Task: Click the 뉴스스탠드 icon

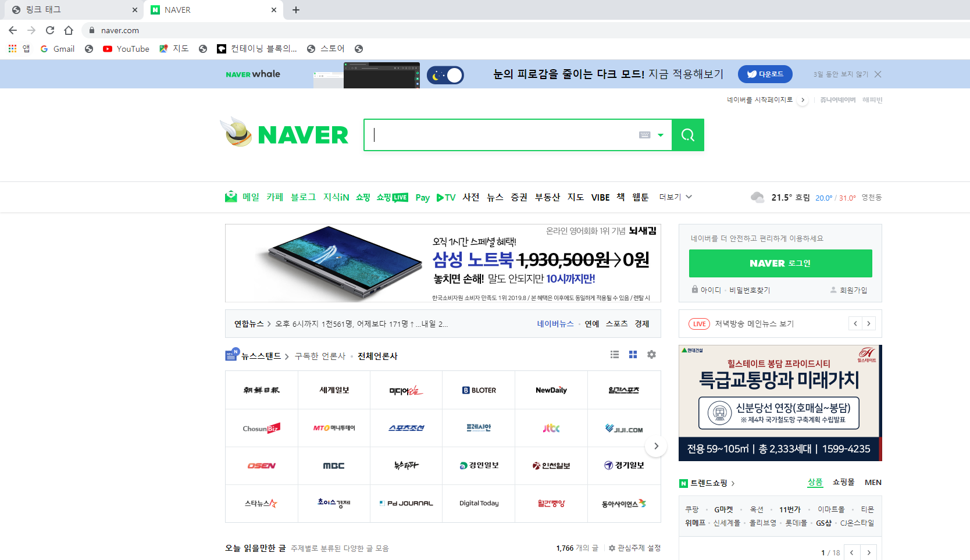Action: pos(231,355)
